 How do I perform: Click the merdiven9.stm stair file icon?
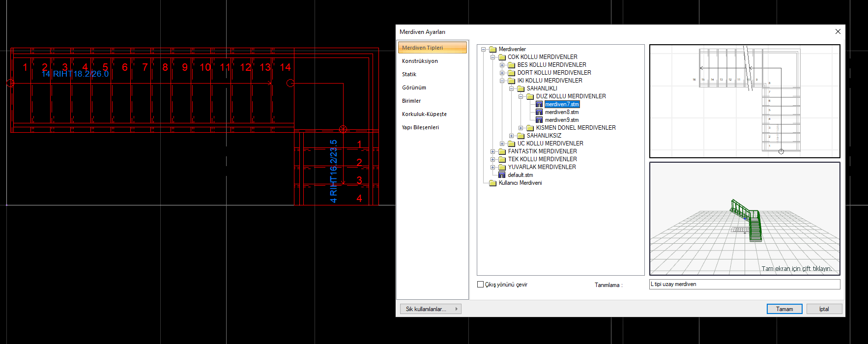click(539, 120)
